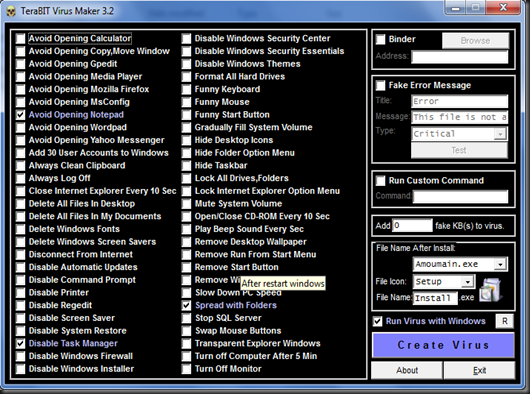Tick the Hide Taskbar checkbox
Image resolution: width=530 pixels, height=394 pixels.
[187, 166]
